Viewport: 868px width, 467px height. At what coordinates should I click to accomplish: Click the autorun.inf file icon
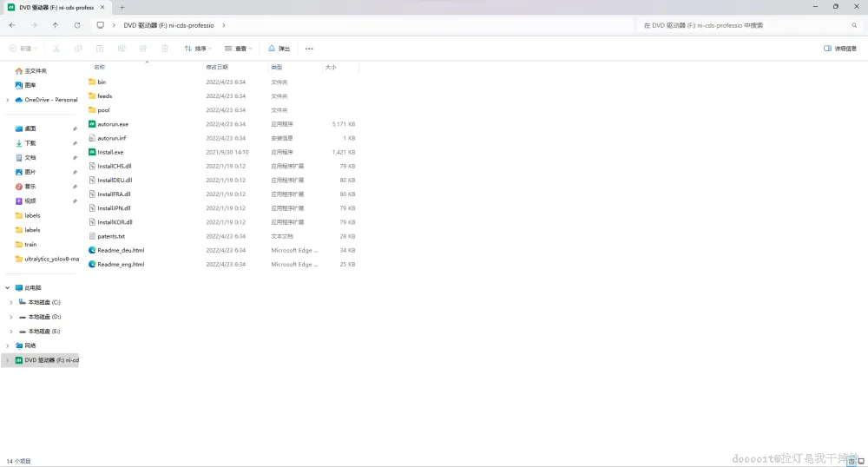tap(92, 138)
